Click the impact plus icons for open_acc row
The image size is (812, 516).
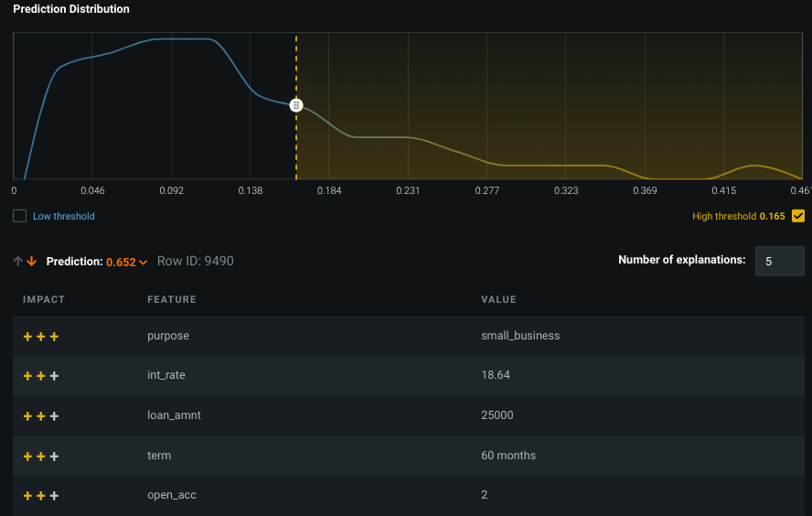click(41, 496)
